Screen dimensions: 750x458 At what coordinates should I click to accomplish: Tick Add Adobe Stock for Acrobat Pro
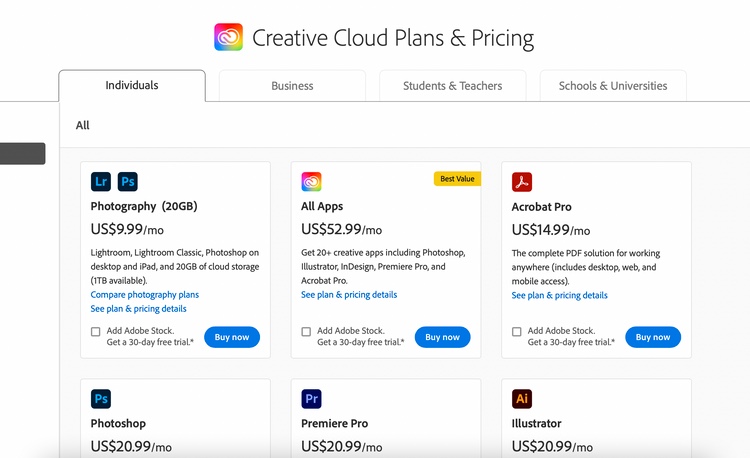click(x=517, y=332)
